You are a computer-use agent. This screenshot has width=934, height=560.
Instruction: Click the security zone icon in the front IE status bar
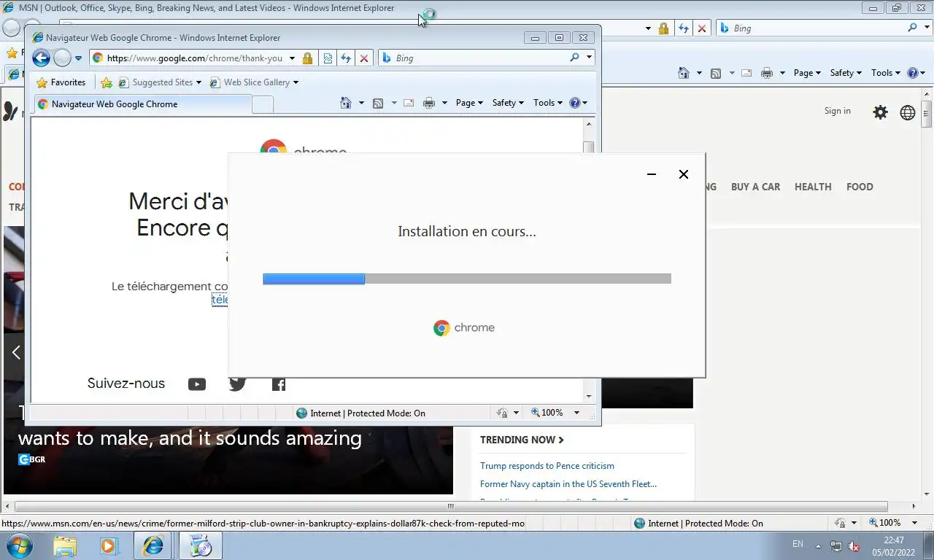coord(301,413)
